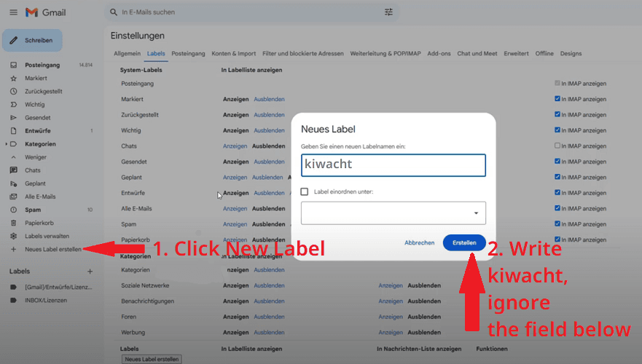Click the Schreiben compose button
Image resolution: width=642 pixels, height=364 pixels.
[32, 41]
